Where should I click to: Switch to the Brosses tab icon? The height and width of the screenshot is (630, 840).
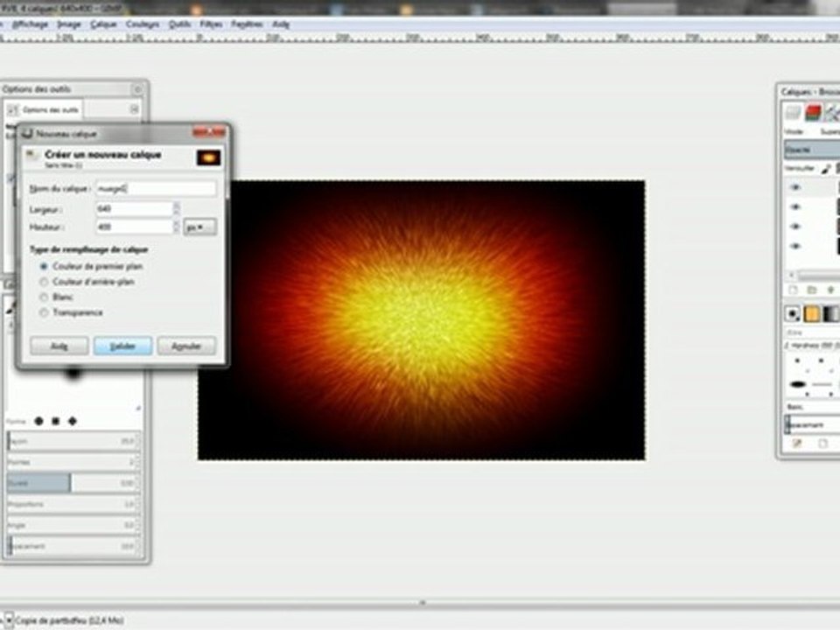click(793, 313)
